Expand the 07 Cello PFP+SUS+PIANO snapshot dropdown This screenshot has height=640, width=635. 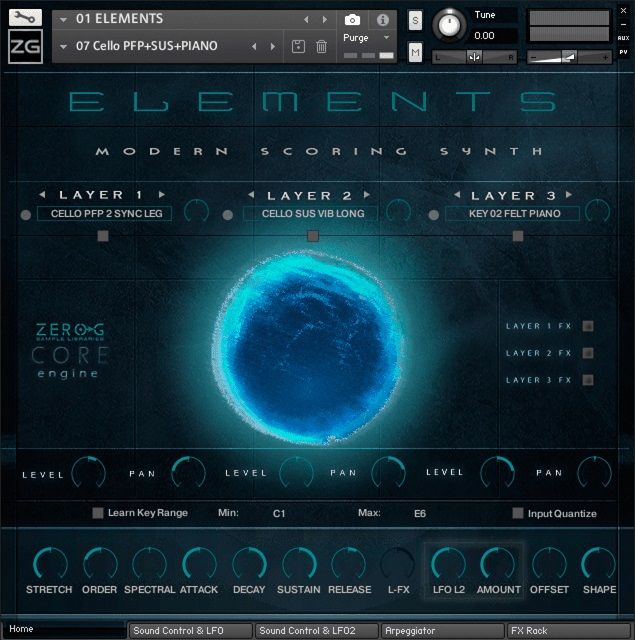[62, 46]
